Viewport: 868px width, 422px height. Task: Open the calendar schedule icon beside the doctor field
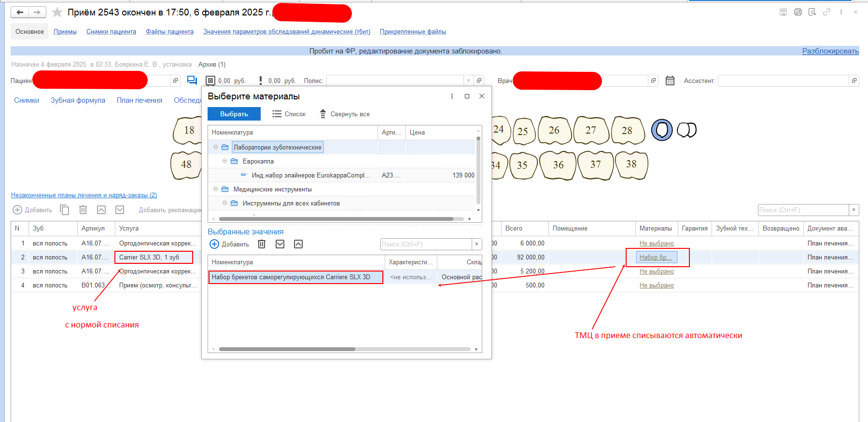[x=670, y=81]
